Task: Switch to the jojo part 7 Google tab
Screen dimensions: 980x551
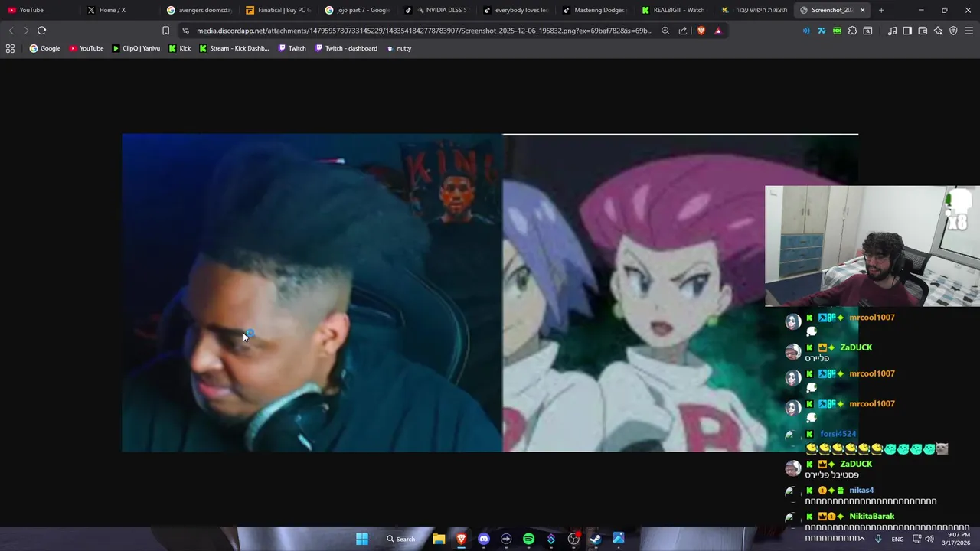Action: click(358, 10)
